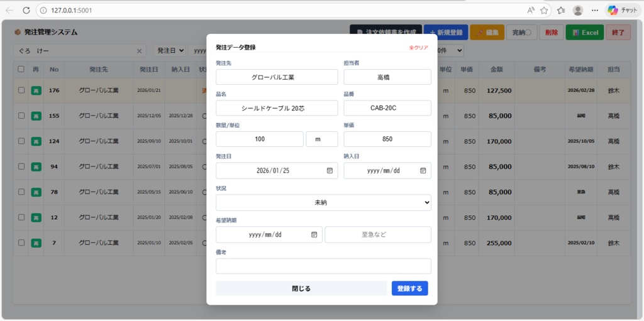Viewport: 644px width, 321px height.
Task: Open the 発注日 filter dropdown
Action: click(x=170, y=50)
